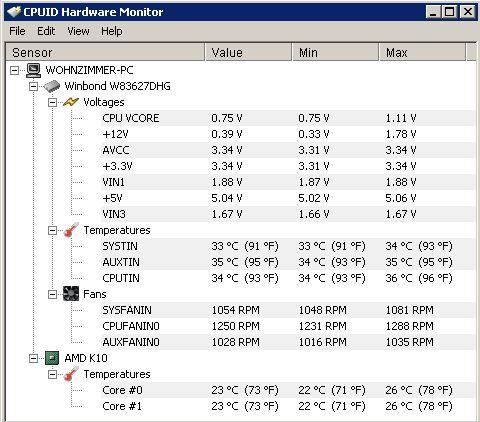
Task: Click the Voltages lightning bolt icon
Action: click(71, 102)
